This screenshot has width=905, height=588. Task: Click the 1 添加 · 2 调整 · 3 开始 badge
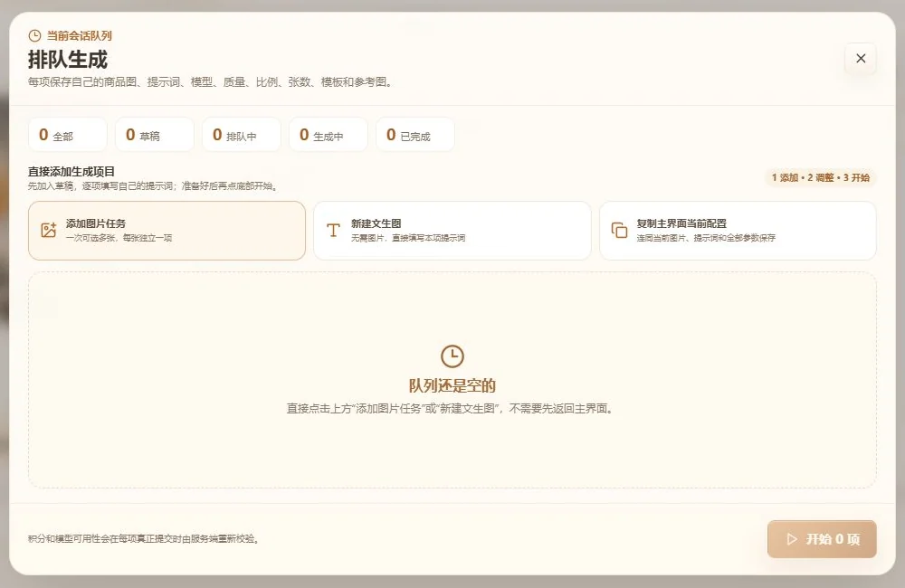[820, 177]
